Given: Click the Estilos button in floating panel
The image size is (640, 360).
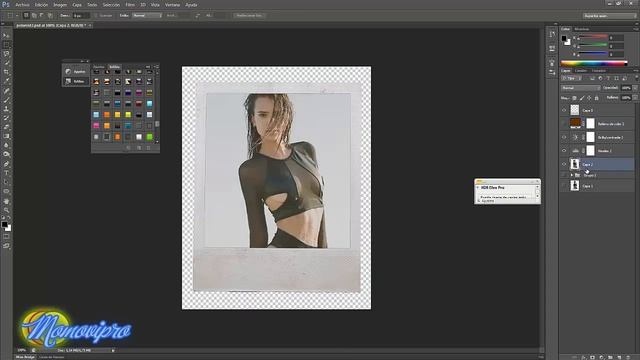Looking at the screenshot, I should point(76,81).
